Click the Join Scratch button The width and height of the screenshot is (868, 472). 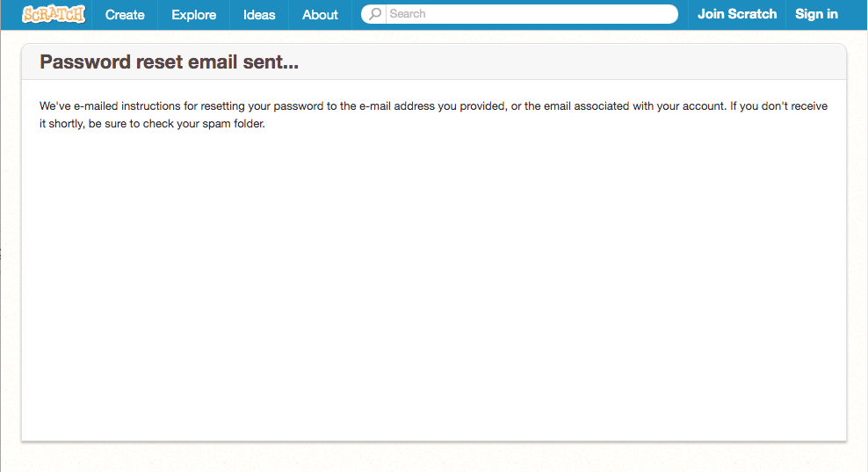pyautogui.click(x=737, y=14)
